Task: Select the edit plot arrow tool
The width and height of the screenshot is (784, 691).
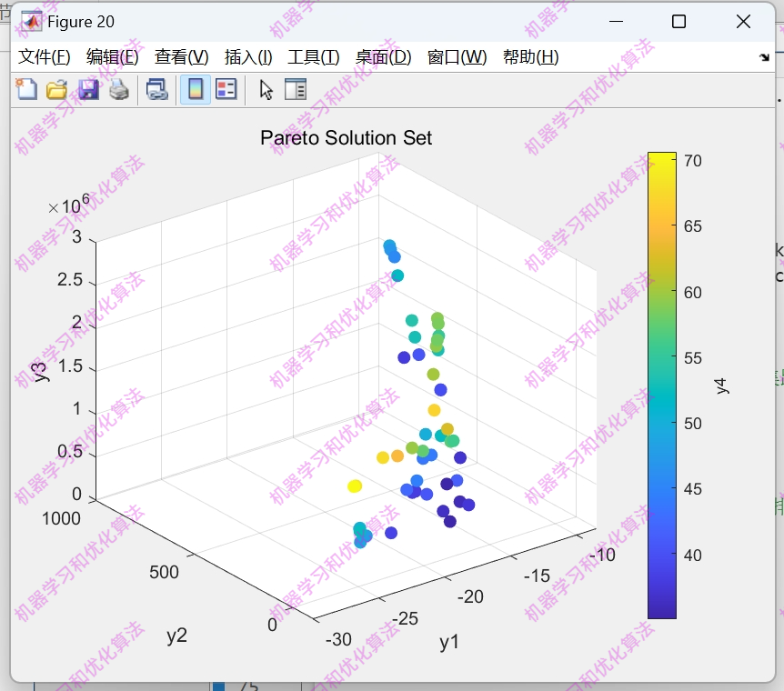Action: point(266,90)
